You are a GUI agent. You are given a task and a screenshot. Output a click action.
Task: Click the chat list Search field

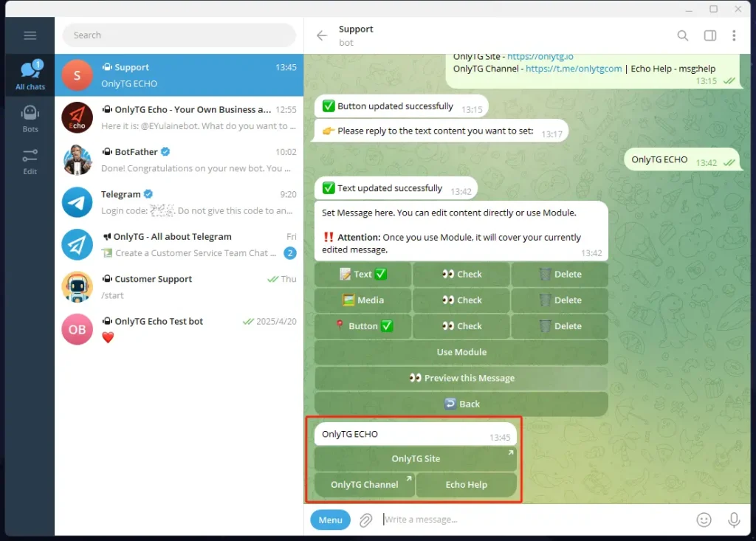179,35
